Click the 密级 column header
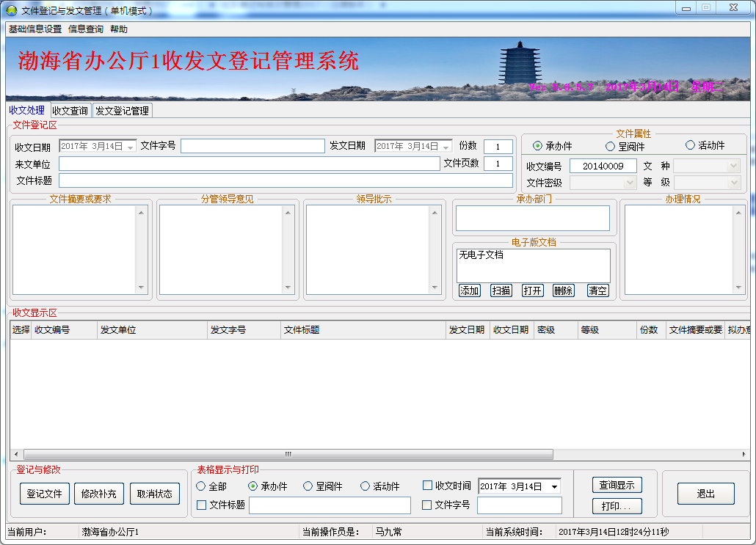The image size is (756, 545). coord(556,330)
